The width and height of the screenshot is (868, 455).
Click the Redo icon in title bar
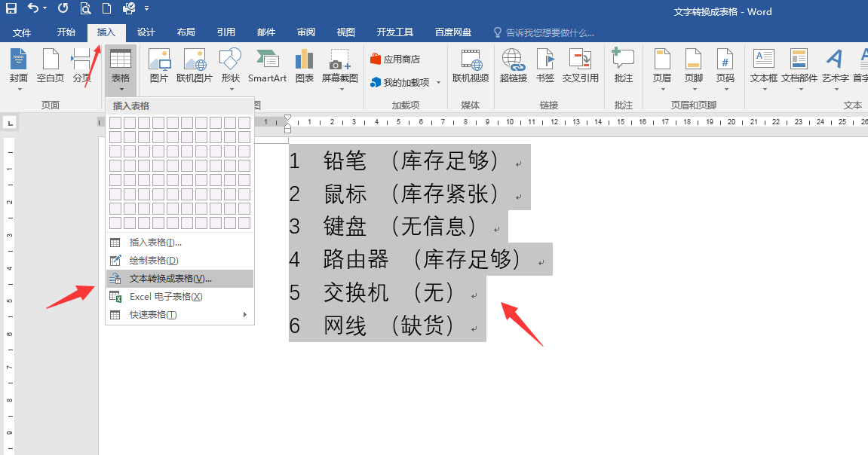coord(63,8)
